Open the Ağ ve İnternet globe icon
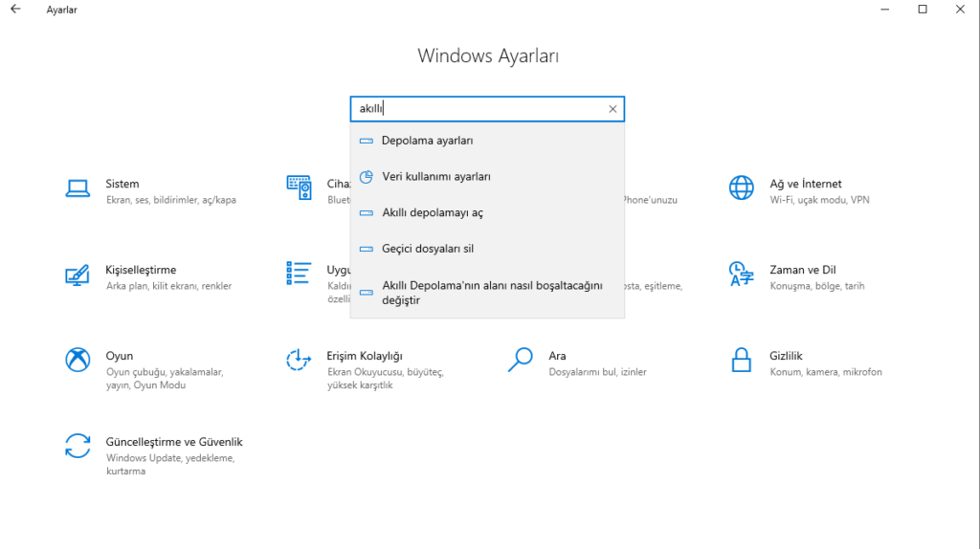Viewport: 980px width, 549px height. point(742,188)
